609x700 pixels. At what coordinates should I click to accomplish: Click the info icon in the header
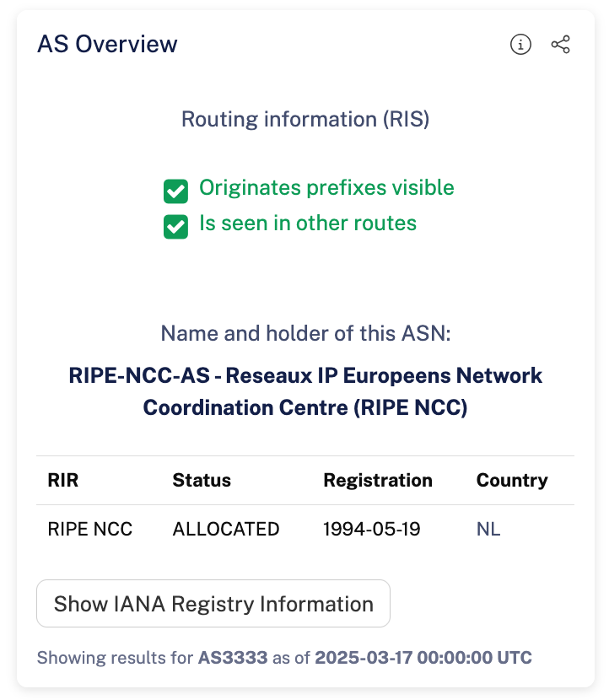pyautogui.click(x=521, y=45)
